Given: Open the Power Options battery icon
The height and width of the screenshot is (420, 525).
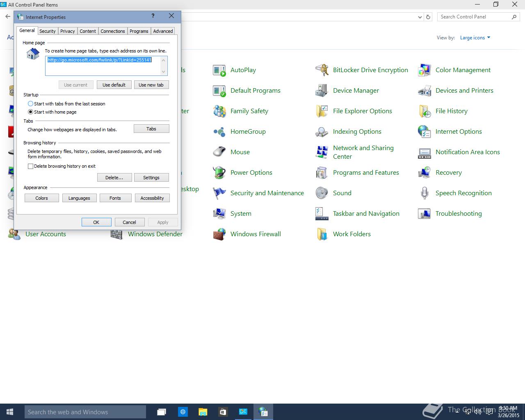Looking at the screenshot, I should tap(219, 173).
